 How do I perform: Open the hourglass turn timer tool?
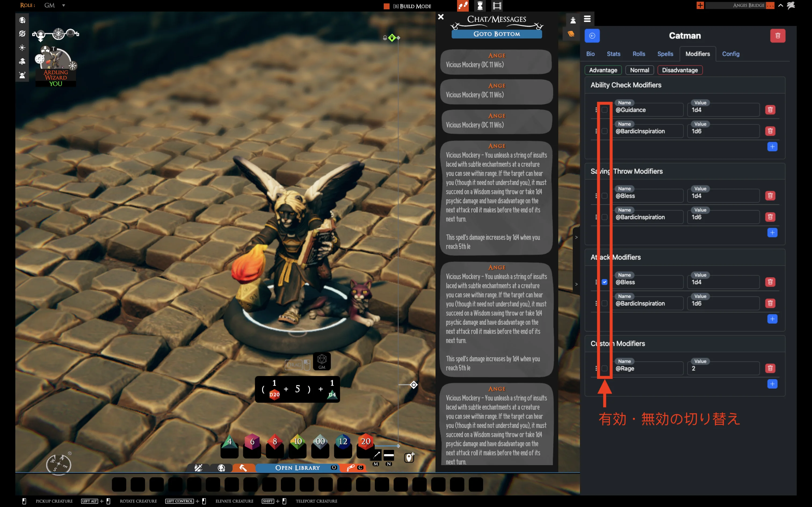(x=480, y=6)
